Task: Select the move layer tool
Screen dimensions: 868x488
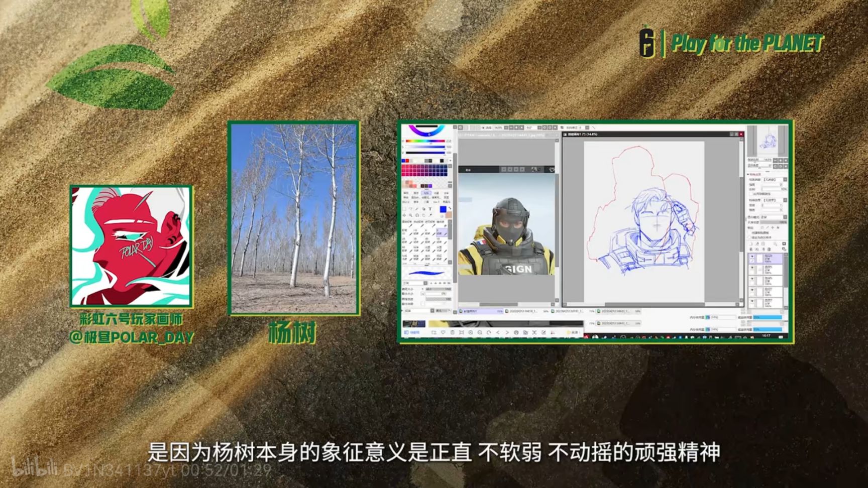Action: point(404,215)
